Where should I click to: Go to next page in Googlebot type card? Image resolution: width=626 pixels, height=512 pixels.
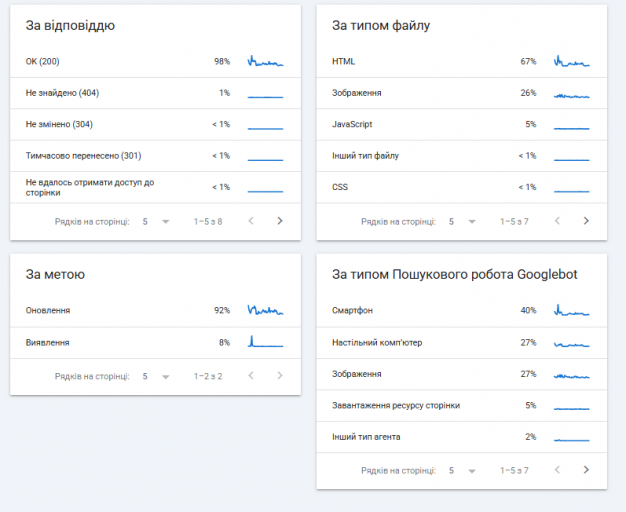click(586, 470)
